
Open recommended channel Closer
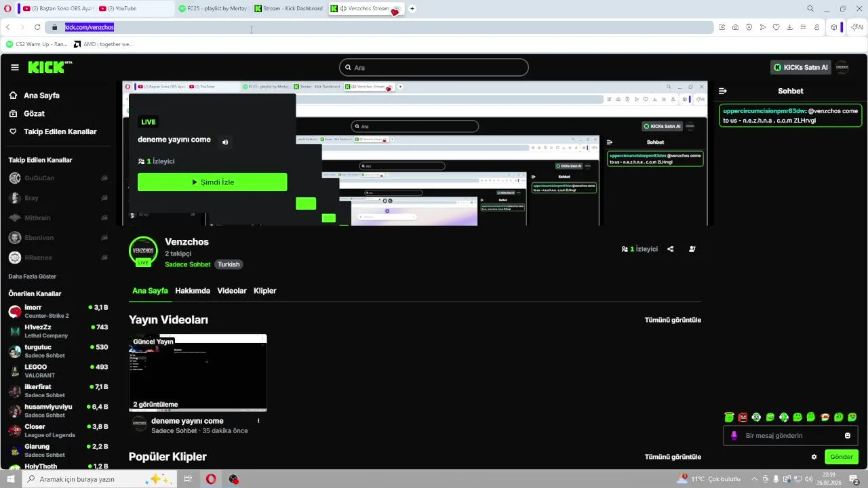pyautogui.click(x=58, y=430)
